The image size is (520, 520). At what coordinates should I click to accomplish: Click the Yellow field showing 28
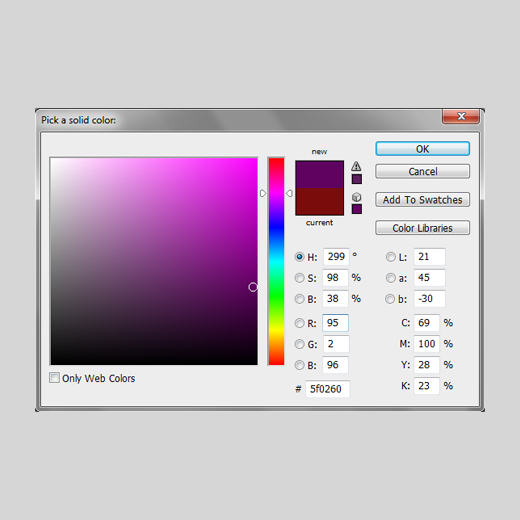point(427,365)
